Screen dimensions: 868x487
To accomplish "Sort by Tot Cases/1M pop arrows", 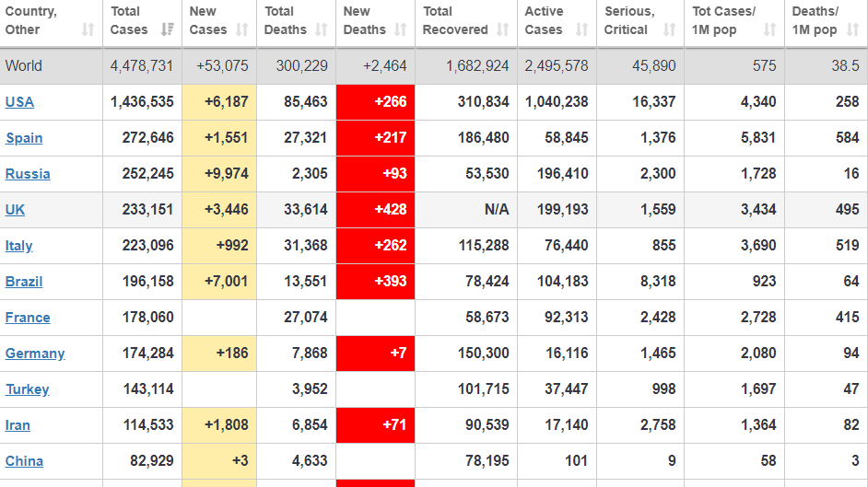I will tap(769, 29).
